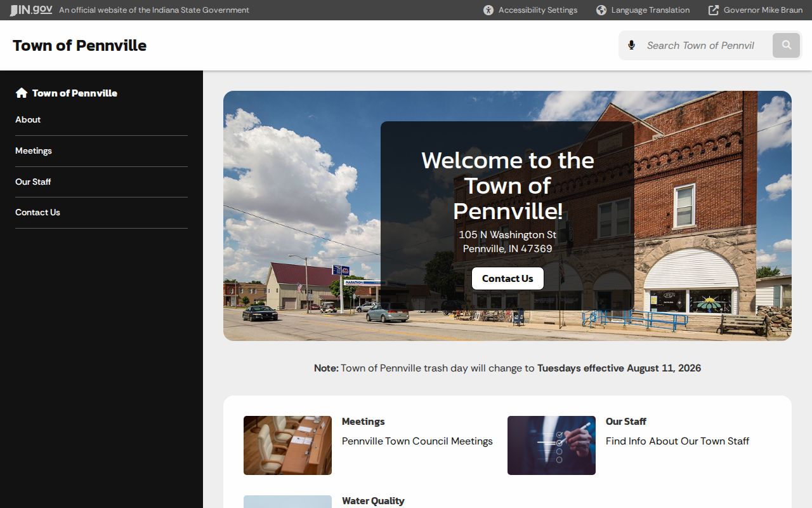Click the accessibility settings person icon
The width and height of the screenshot is (812, 508).
click(x=488, y=10)
